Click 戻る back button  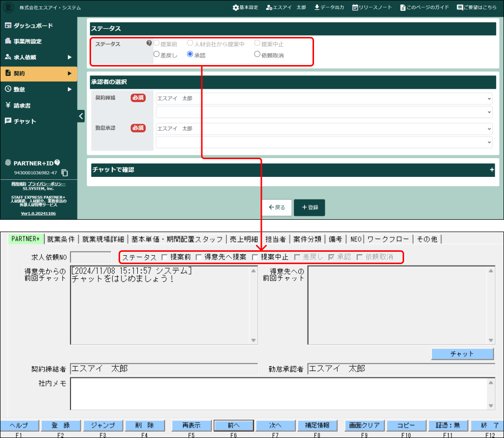tap(277, 207)
